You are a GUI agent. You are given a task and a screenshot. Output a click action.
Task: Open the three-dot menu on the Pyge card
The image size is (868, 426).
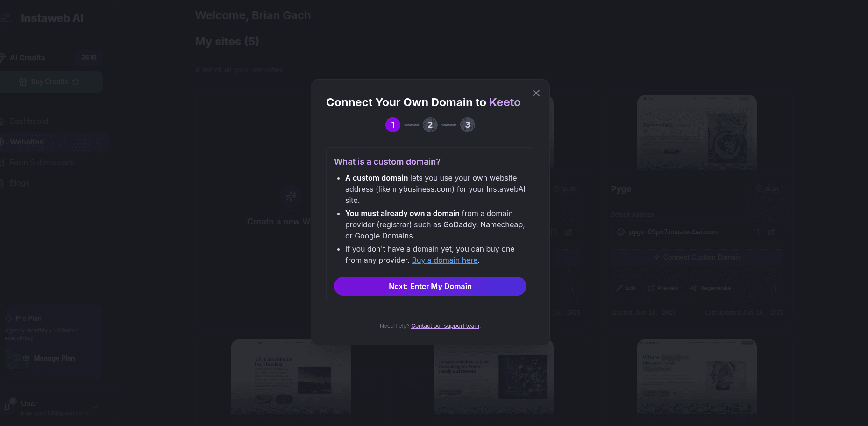tap(776, 288)
